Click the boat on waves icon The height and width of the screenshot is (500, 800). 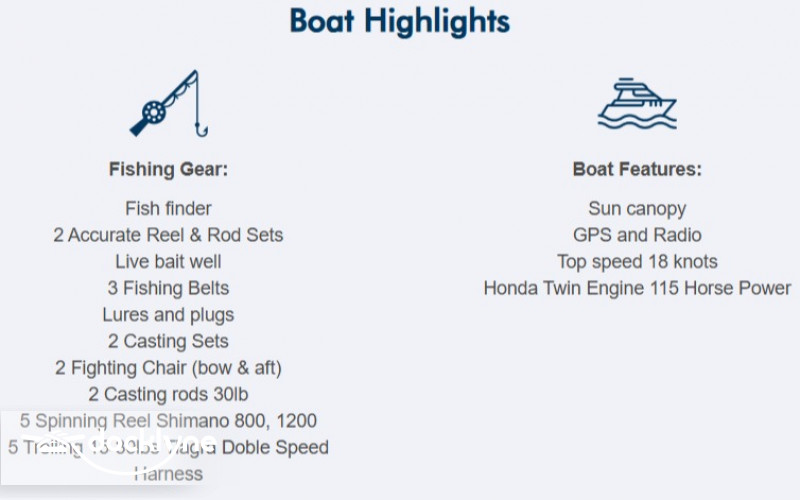point(637,103)
